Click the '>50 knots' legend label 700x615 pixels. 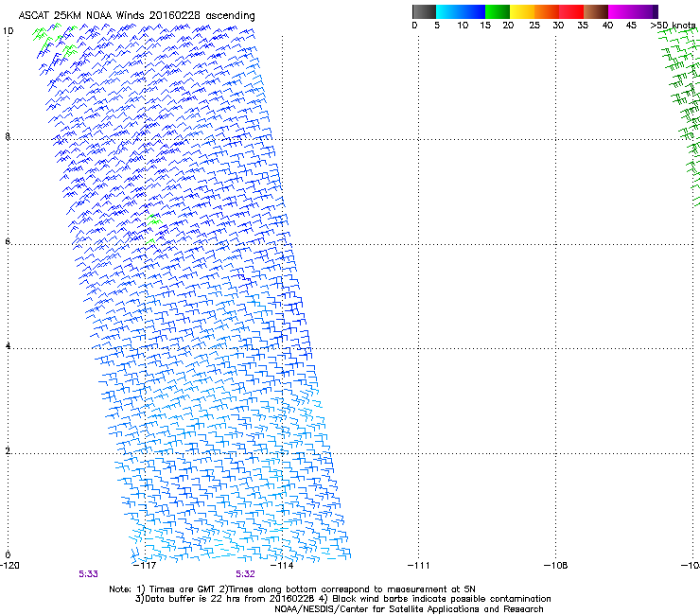point(673,25)
